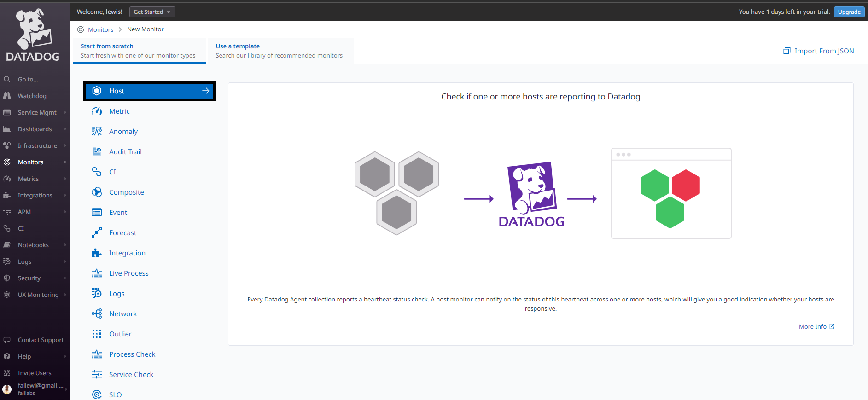
Task: Click the Upgrade button
Action: [x=849, y=12]
